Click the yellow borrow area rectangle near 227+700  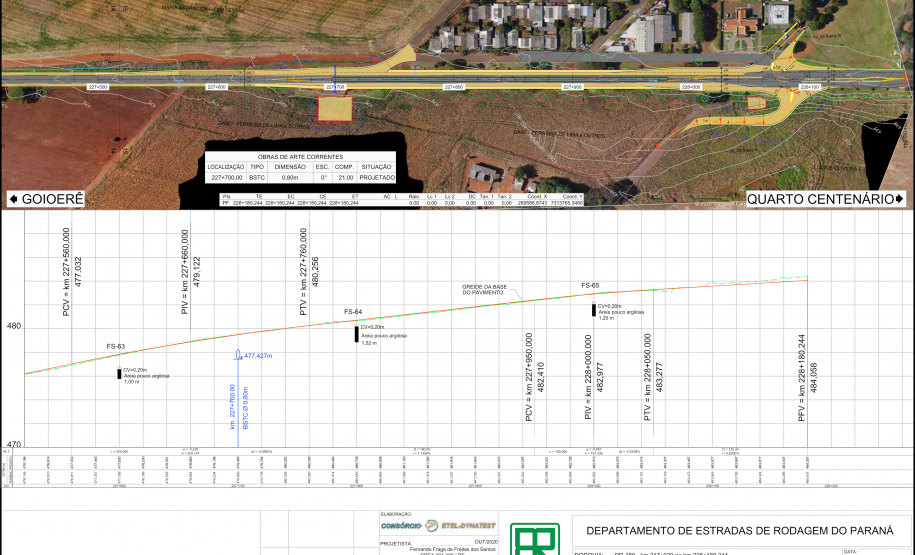point(335,109)
